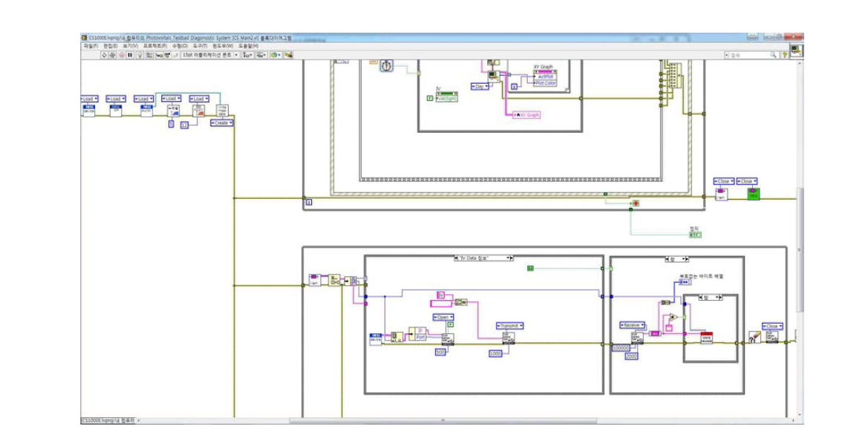868x444 pixels.
Task: Open the File menu
Action: 89,46
